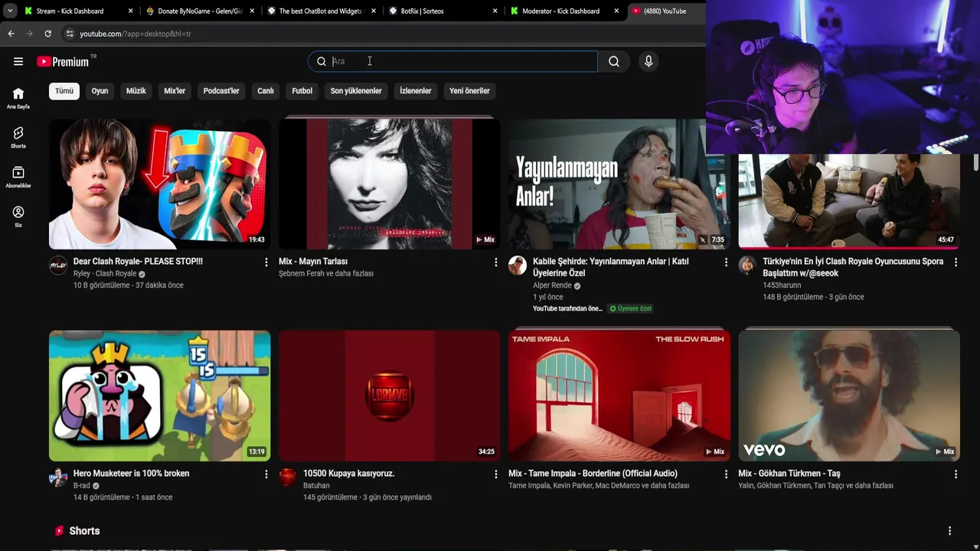Click the browser address bar URL
The width and height of the screenshot is (980, 551).
tap(136, 34)
